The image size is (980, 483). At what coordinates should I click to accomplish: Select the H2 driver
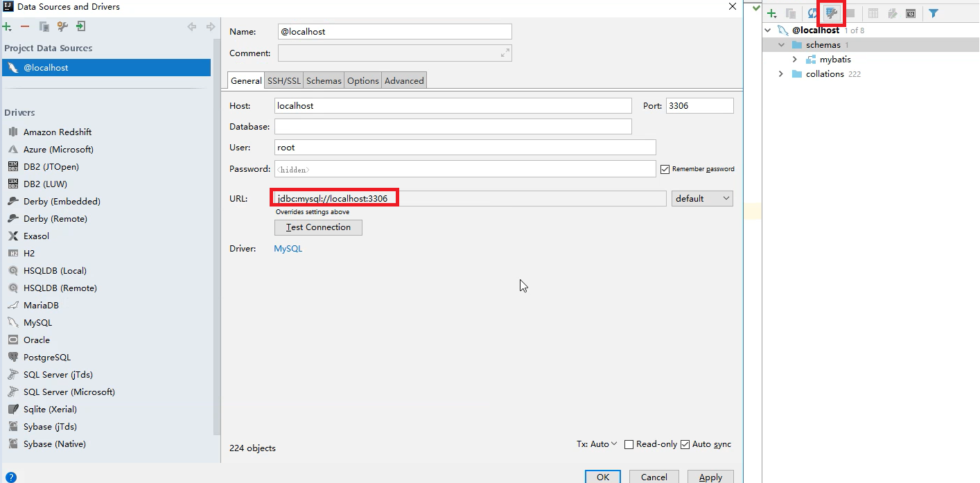[29, 253]
